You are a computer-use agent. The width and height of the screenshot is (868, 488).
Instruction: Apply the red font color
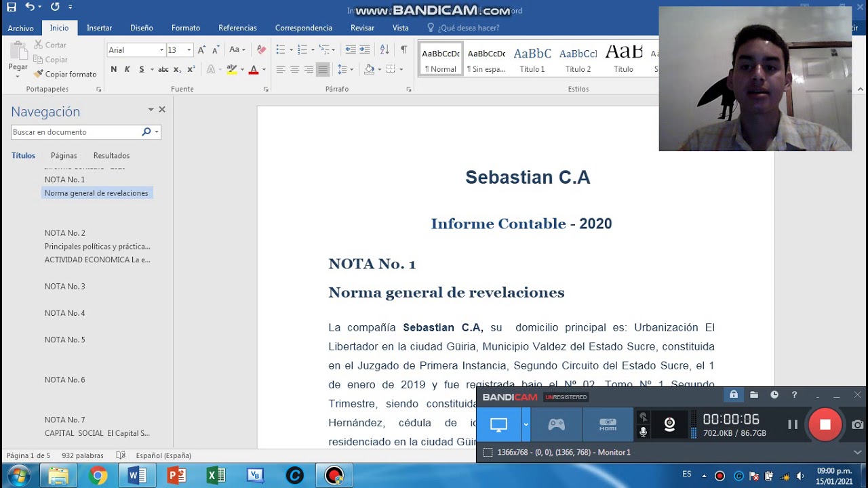tap(253, 69)
